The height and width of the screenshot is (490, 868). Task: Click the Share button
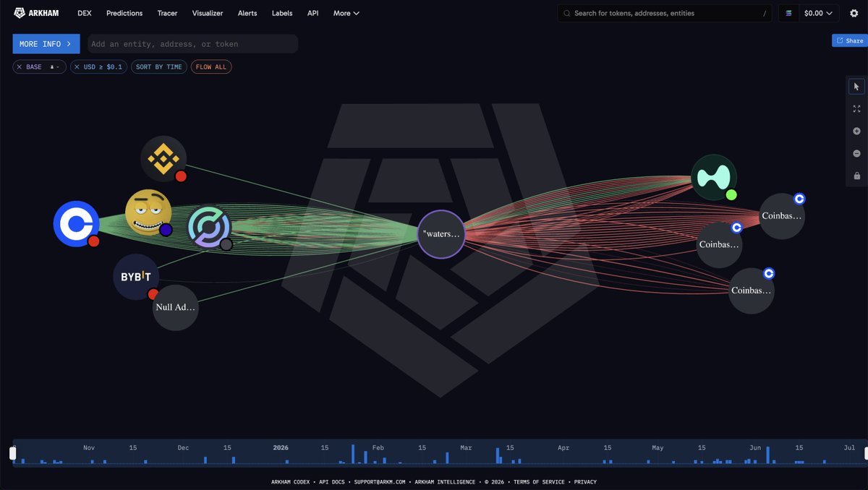point(850,40)
